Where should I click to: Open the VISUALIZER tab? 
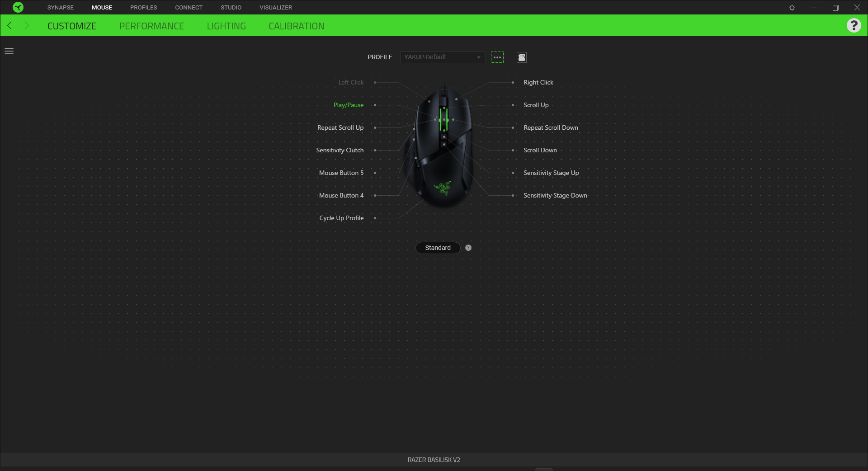(276, 8)
